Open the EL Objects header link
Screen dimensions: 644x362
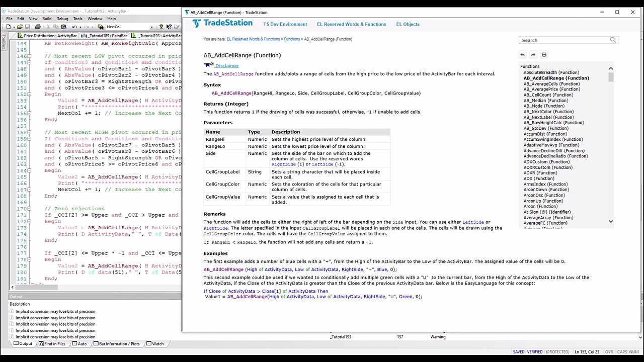408,24
